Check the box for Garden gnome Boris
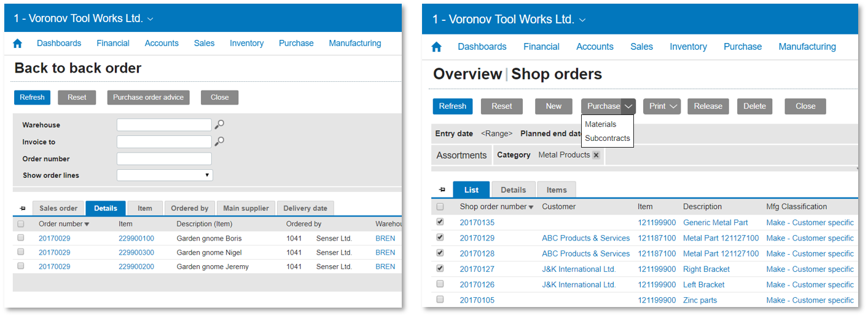This screenshot has height=315, width=868. pos(21,238)
